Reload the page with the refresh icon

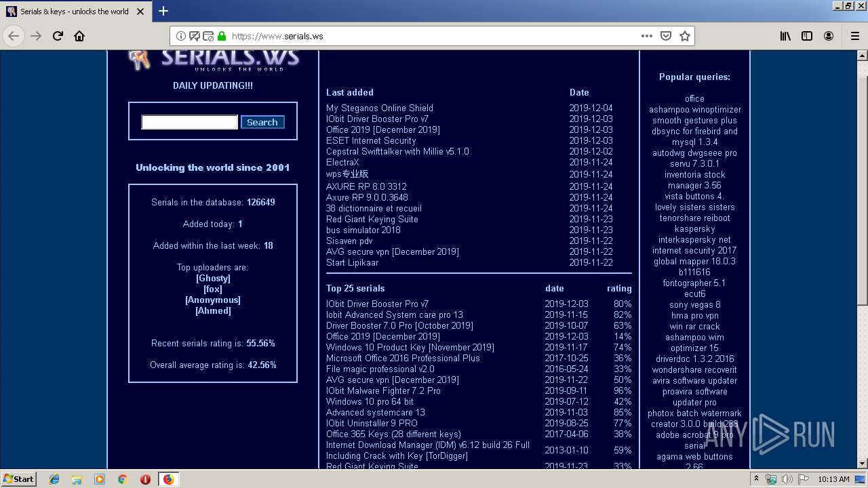point(58,36)
